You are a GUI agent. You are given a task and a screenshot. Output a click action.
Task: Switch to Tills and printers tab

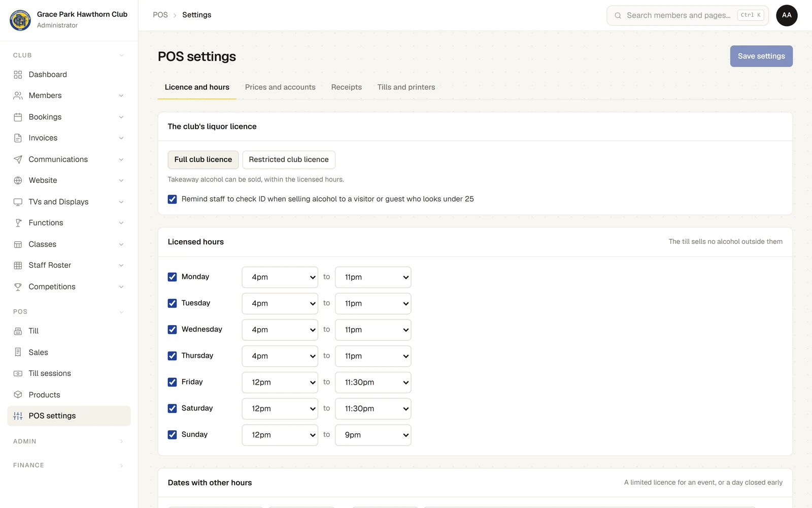tap(406, 87)
